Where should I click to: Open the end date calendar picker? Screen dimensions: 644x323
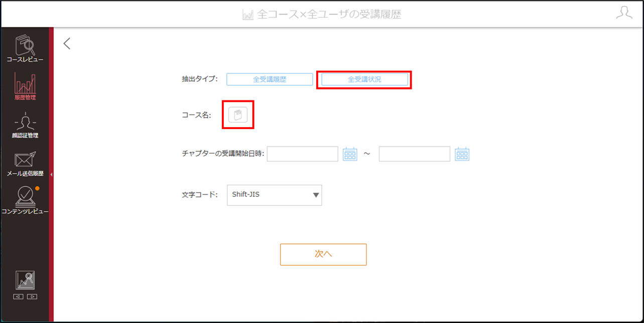pyautogui.click(x=462, y=154)
